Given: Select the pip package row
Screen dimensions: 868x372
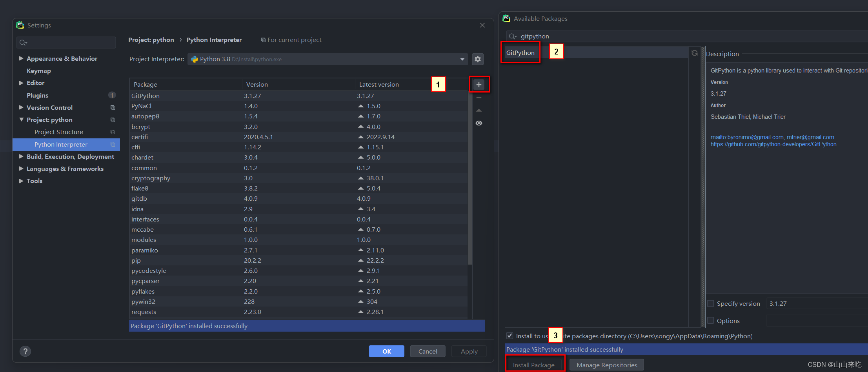Looking at the screenshot, I should 298,260.
